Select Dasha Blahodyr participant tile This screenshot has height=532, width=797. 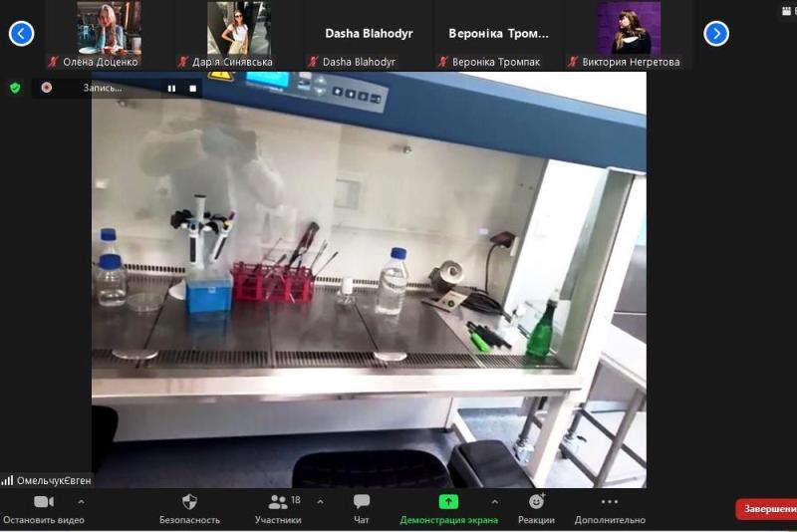tap(369, 35)
